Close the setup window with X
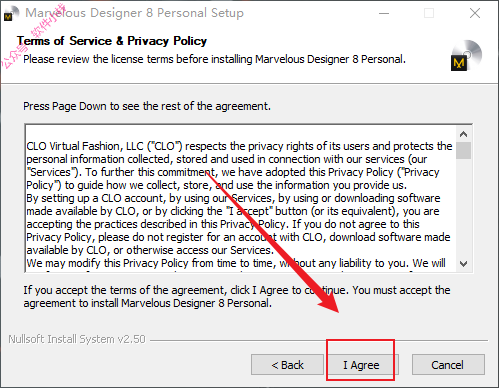 click(475, 13)
